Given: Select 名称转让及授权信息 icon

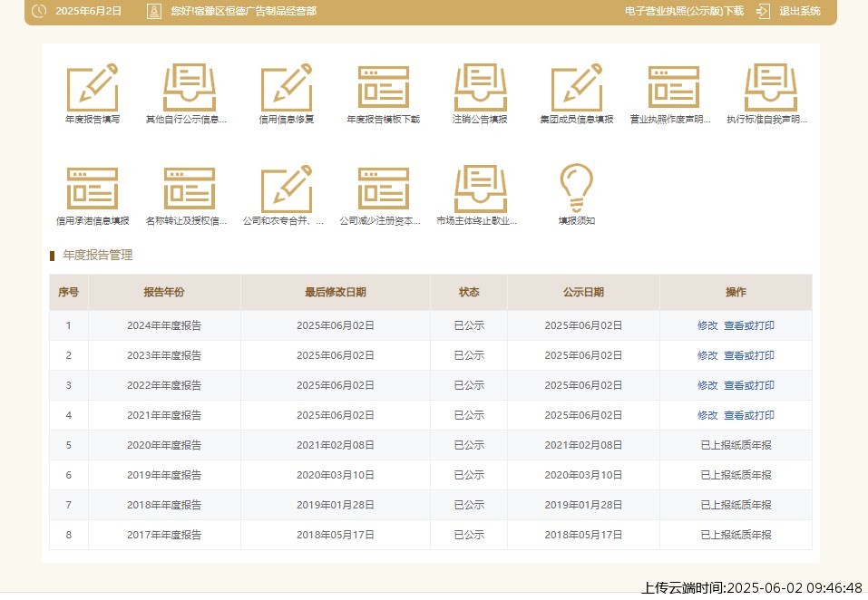Looking at the screenshot, I should pos(190,189).
